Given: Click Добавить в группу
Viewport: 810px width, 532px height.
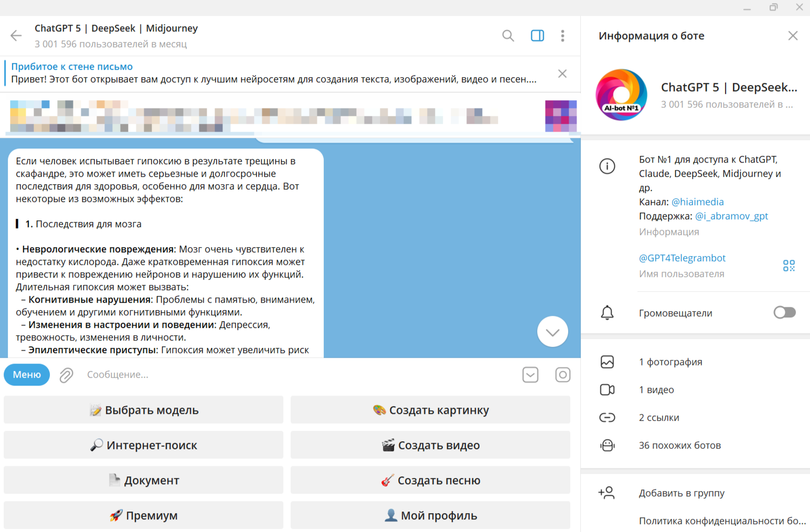Looking at the screenshot, I should pos(681,493).
